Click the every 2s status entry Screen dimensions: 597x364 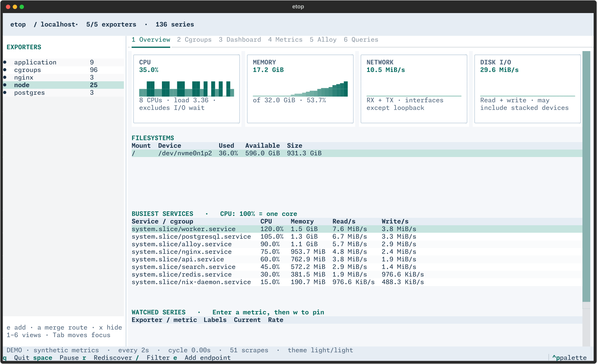133,350
